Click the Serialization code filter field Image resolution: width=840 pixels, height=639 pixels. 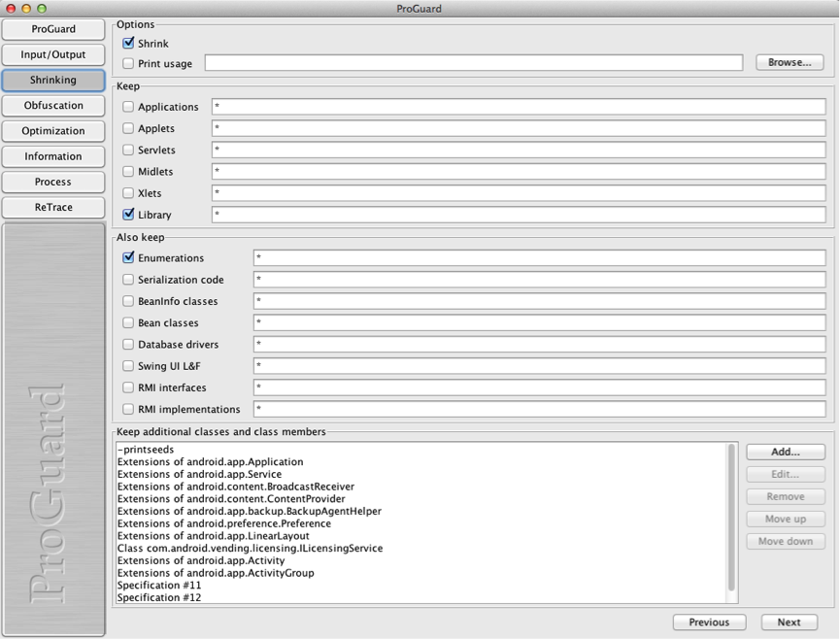click(540, 280)
